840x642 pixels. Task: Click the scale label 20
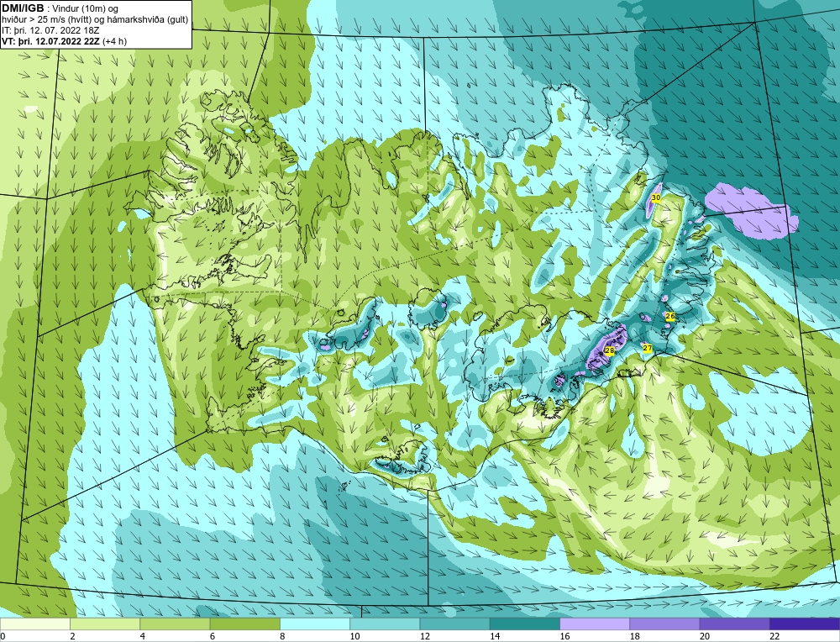coord(705,636)
